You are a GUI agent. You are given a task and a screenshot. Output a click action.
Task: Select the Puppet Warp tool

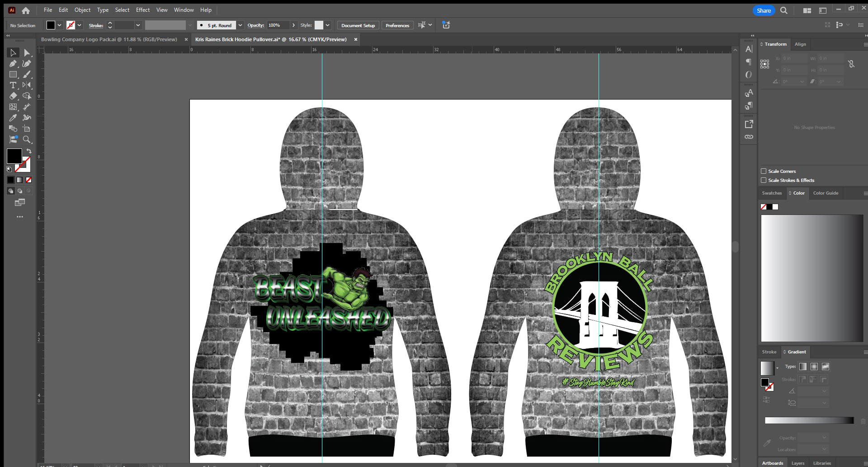[x=27, y=118]
